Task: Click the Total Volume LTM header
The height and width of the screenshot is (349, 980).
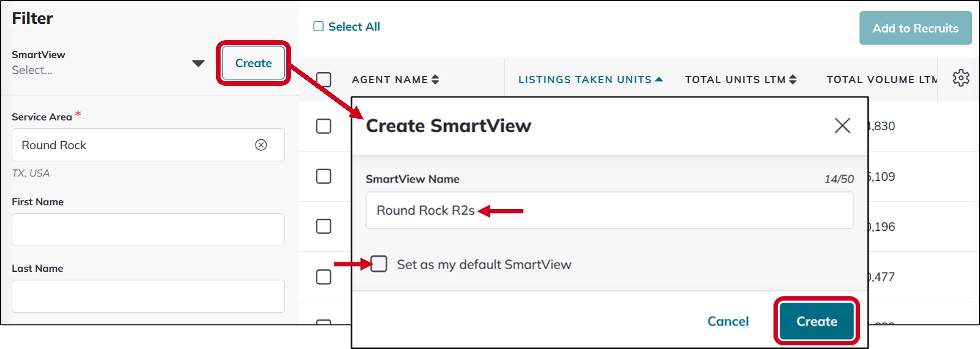Action: point(882,79)
